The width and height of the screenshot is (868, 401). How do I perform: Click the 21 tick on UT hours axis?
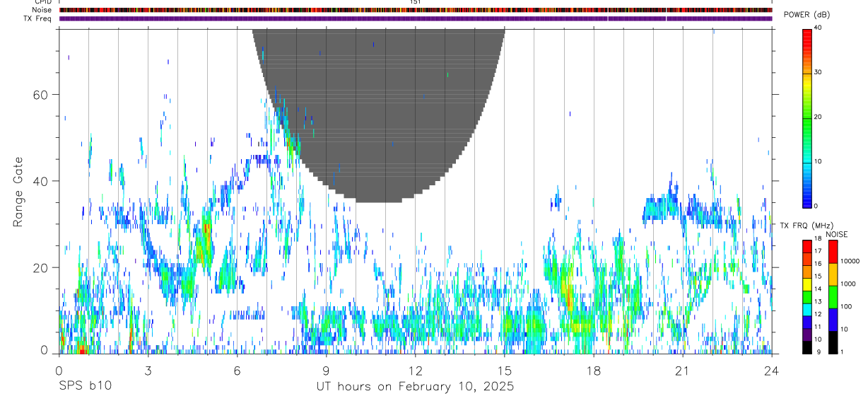(x=682, y=370)
